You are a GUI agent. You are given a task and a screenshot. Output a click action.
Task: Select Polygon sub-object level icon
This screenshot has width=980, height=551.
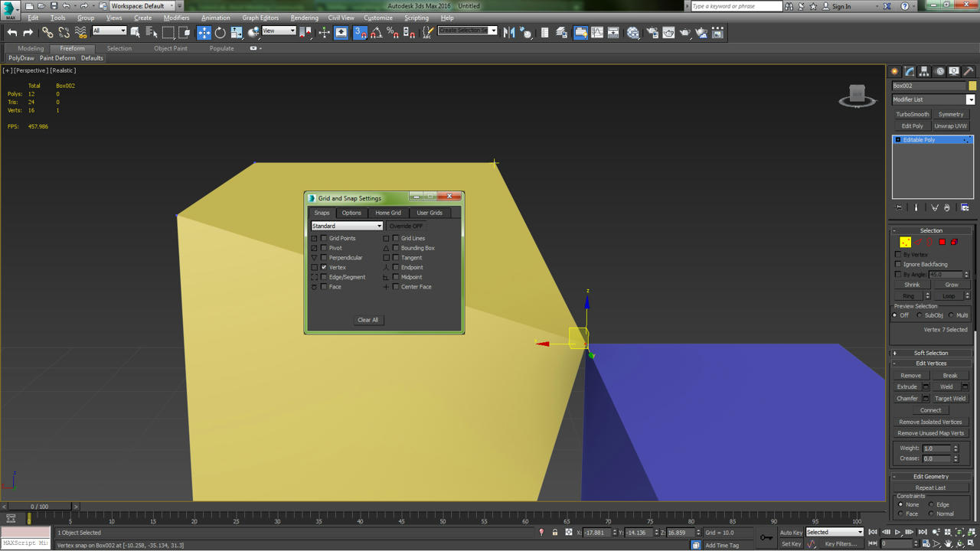(942, 242)
